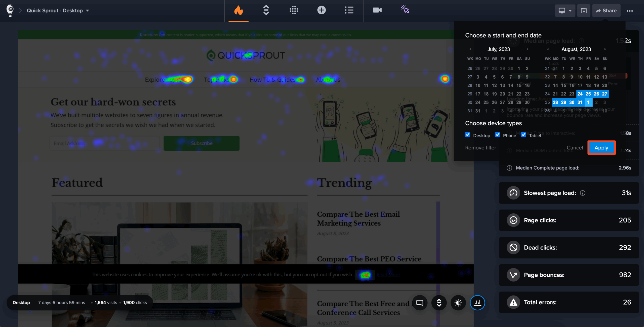Open the confetti dots report tab
Screen dimensions: 644x327
coord(294,10)
